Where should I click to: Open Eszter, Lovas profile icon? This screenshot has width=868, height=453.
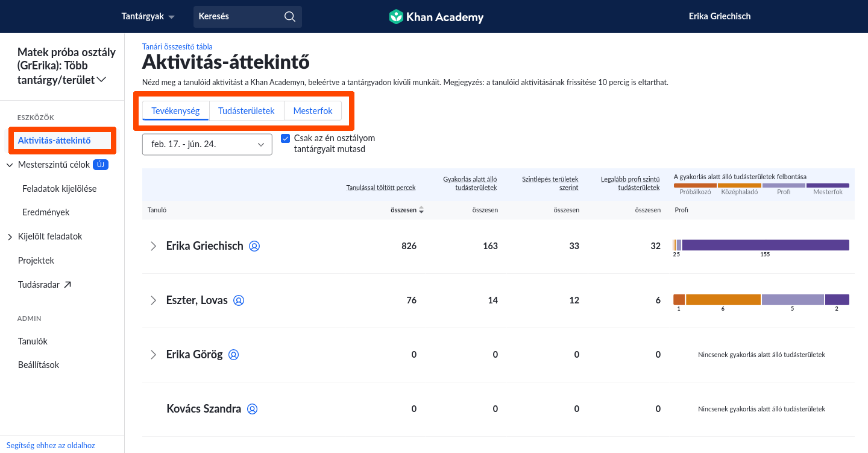click(239, 300)
